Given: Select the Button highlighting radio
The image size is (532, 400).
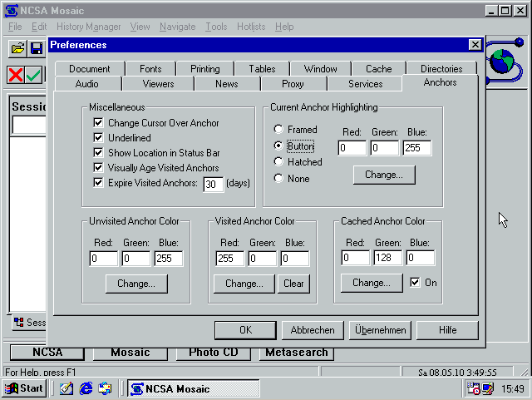Looking at the screenshot, I should coord(278,146).
